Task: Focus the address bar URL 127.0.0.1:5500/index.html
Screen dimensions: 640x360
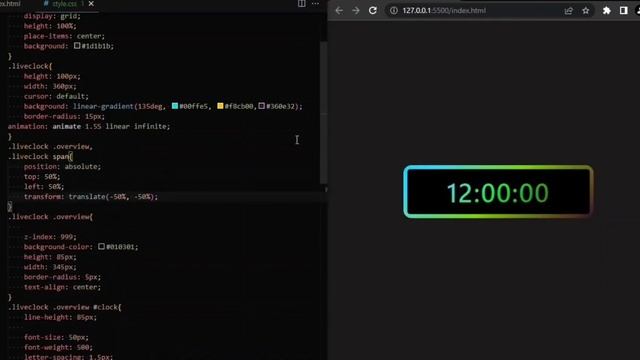Action: click(444, 11)
